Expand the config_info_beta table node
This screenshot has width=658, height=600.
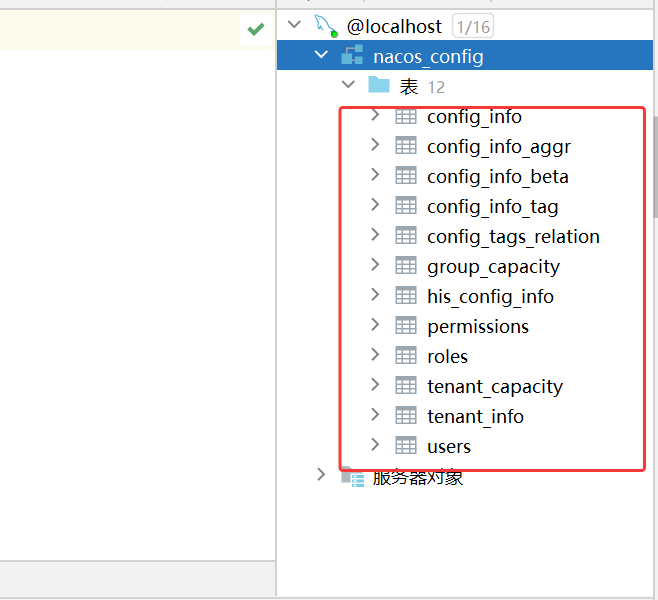pyautogui.click(x=375, y=175)
